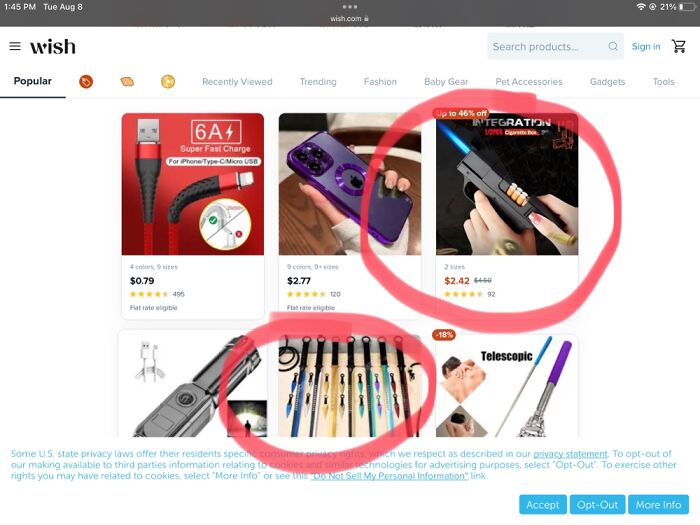This screenshot has width=700, height=525.
Task: Open the Pet Accessories tab
Action: tap(529, 82)
